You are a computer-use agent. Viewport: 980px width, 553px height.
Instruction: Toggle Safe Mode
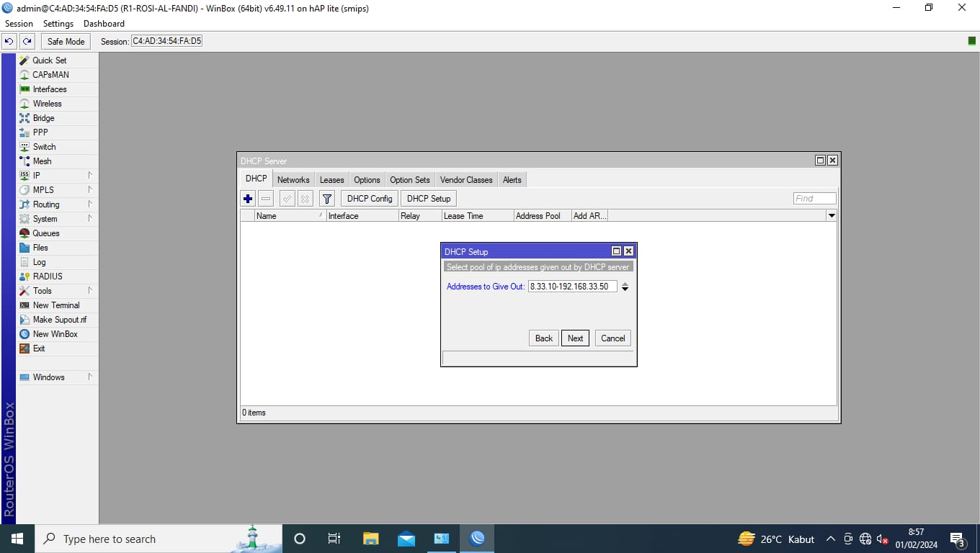tap(66, 42)
